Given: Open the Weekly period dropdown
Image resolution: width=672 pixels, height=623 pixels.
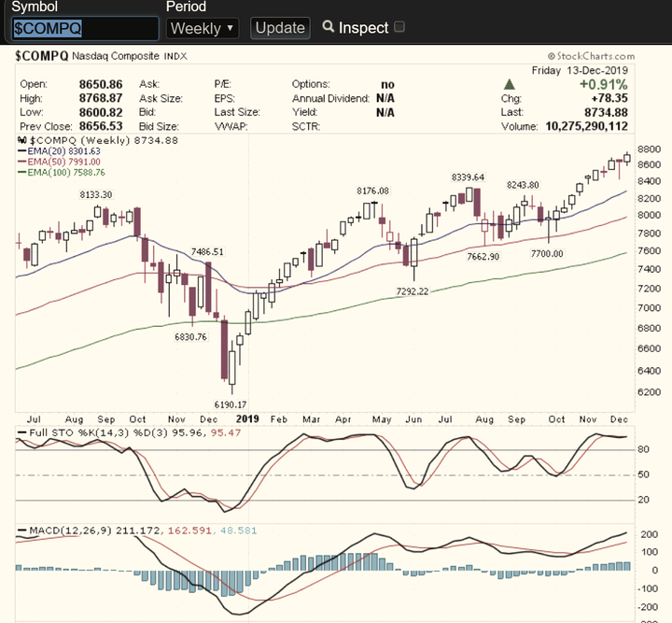Looking at the screenshot, I should click(202, 28).
